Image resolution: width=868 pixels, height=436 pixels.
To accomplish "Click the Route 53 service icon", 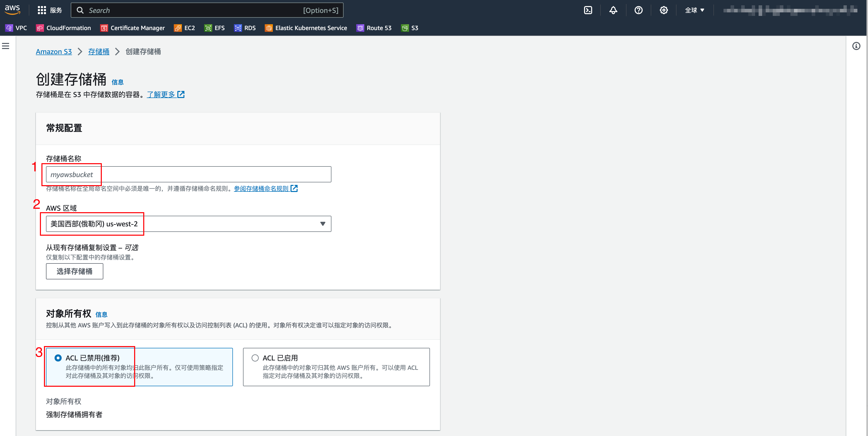I will pyautogui.click(x=360, y=28).
